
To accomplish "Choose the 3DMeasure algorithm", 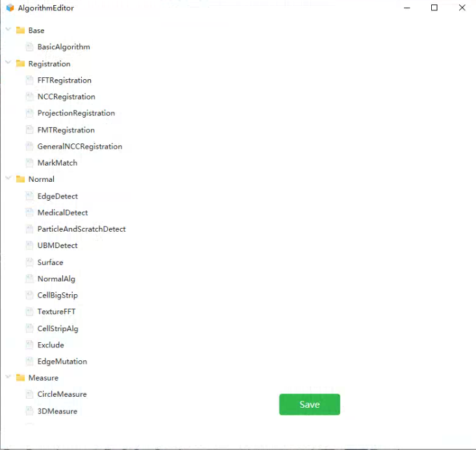I will point(57,411).
